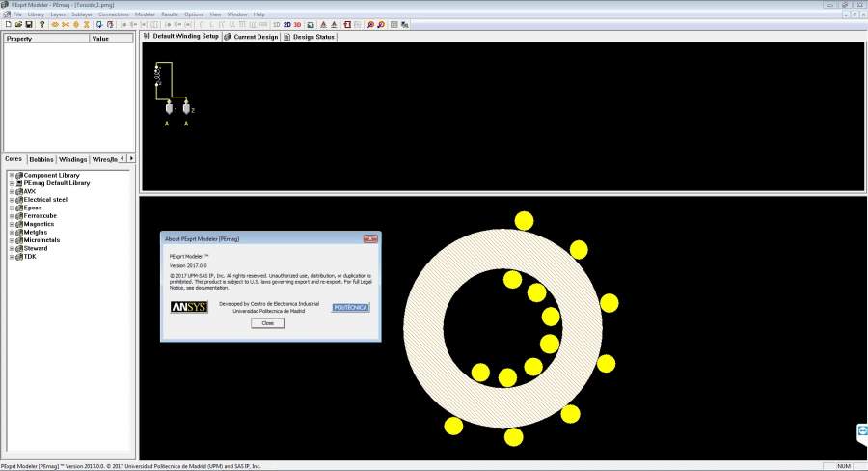Switch to the Default Winding Setup tab
868x471 pixels.
pos(181,36)
